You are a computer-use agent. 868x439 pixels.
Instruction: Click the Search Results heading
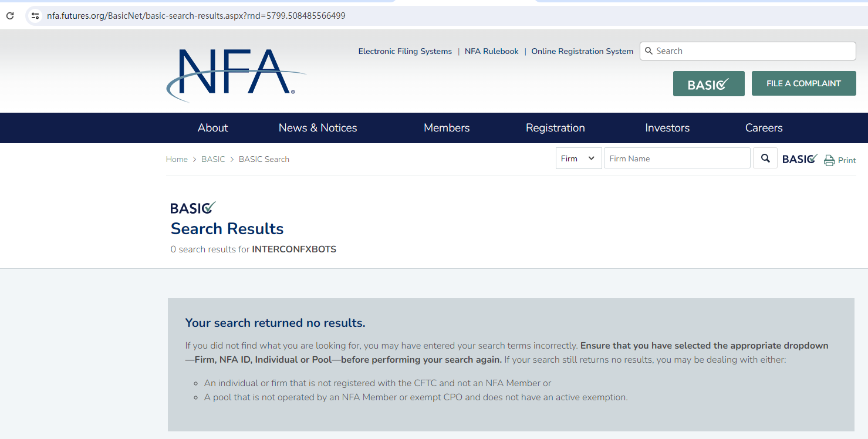pyautogui.click(x=227, y=229)
